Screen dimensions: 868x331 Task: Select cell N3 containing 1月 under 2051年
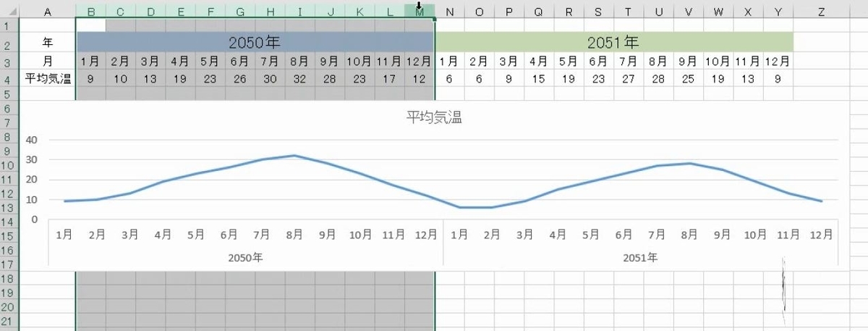(450, 61)
